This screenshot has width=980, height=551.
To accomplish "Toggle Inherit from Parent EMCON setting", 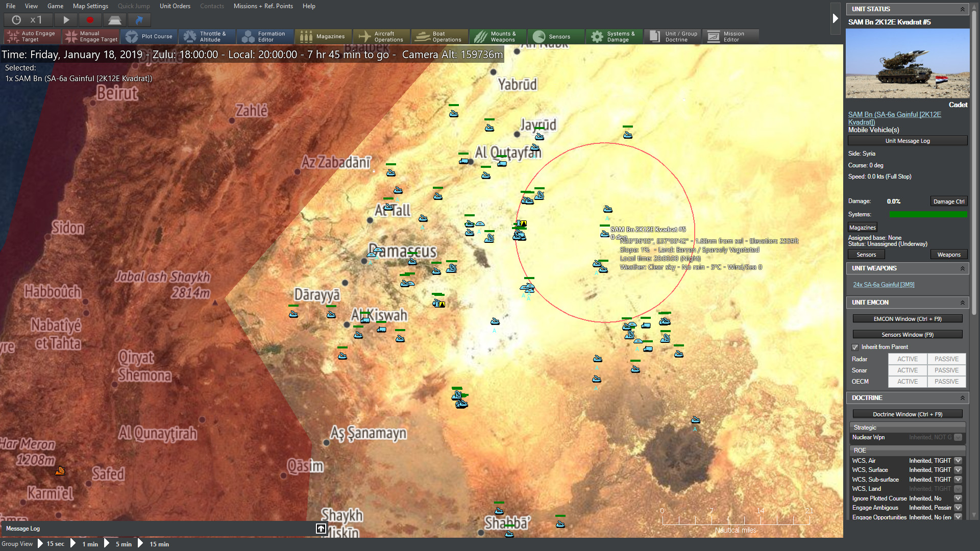I will click(x=855, y=347).
